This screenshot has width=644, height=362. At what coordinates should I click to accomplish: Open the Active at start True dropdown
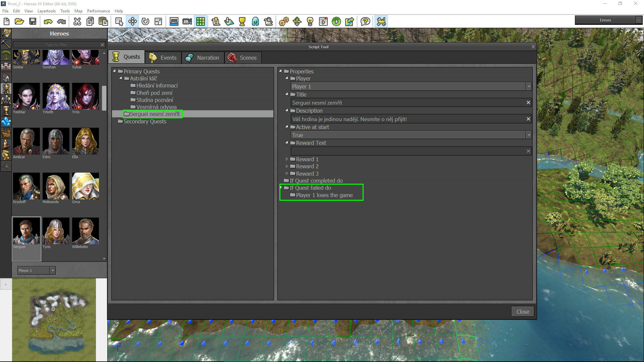click(529, 135)
